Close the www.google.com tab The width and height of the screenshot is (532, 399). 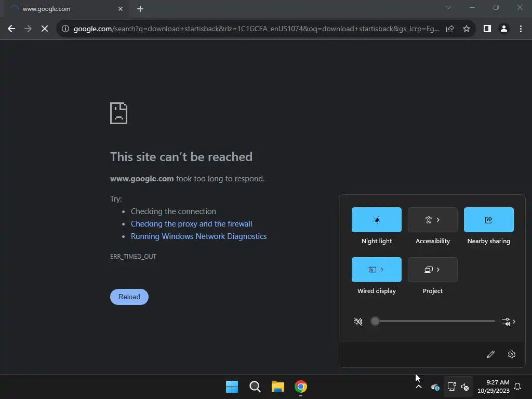(x=121, y=9)
